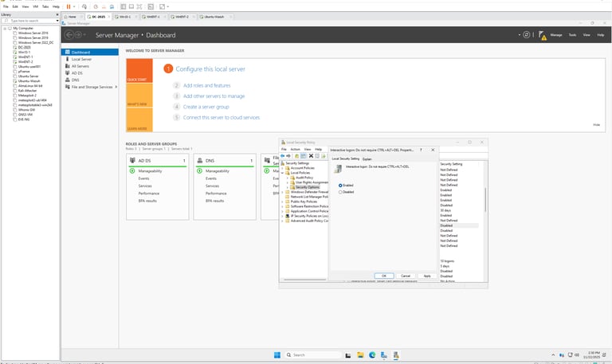Image resolution: width=612 pixels, height=364 pixels.
Task: Open the Server Manager Tools menu
Action: pyautogui.click(x=572, y=35)
